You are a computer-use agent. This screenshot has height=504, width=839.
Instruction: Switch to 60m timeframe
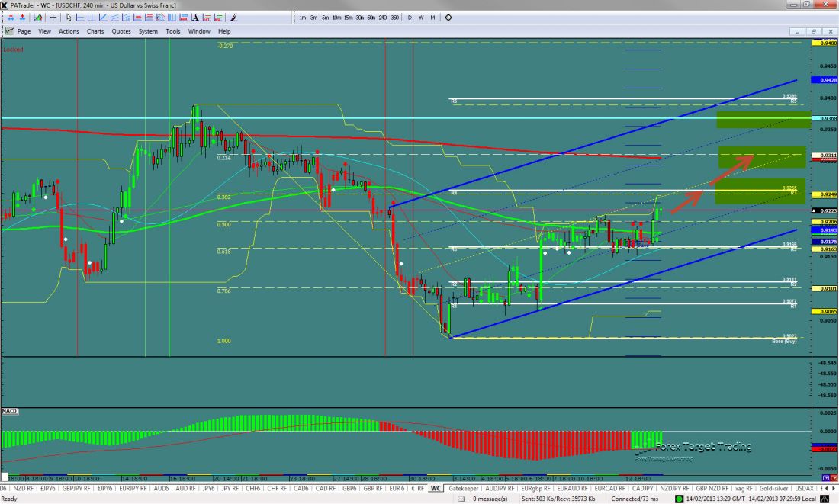coord(371,17)
